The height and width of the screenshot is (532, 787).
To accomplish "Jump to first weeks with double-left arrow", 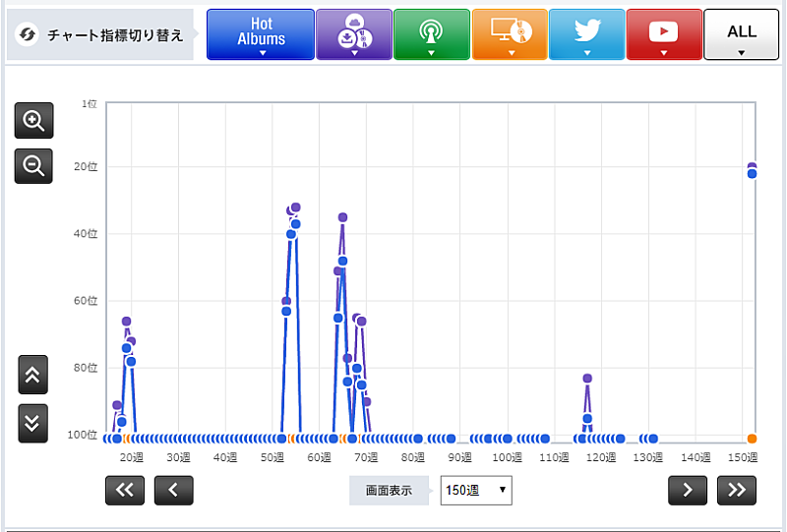I will (125, 490).
